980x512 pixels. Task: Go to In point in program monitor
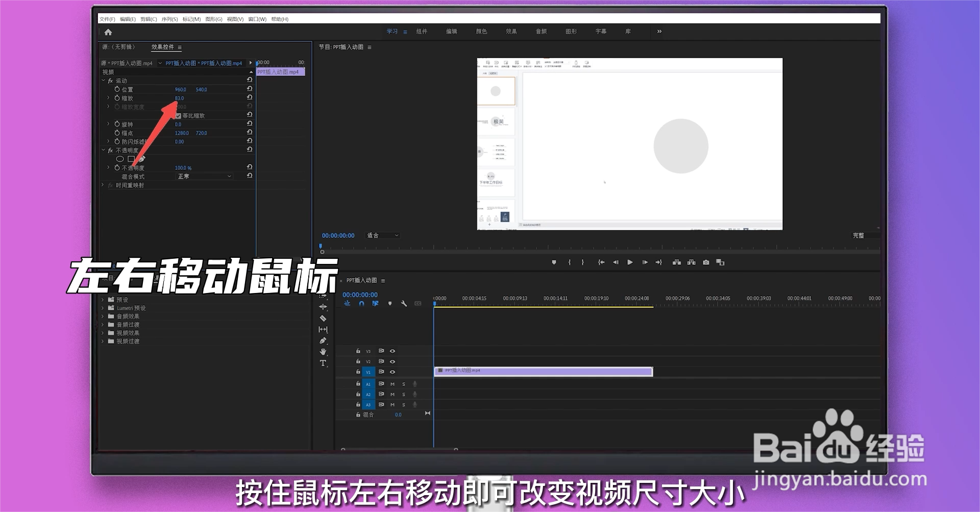tap(601, 262)
